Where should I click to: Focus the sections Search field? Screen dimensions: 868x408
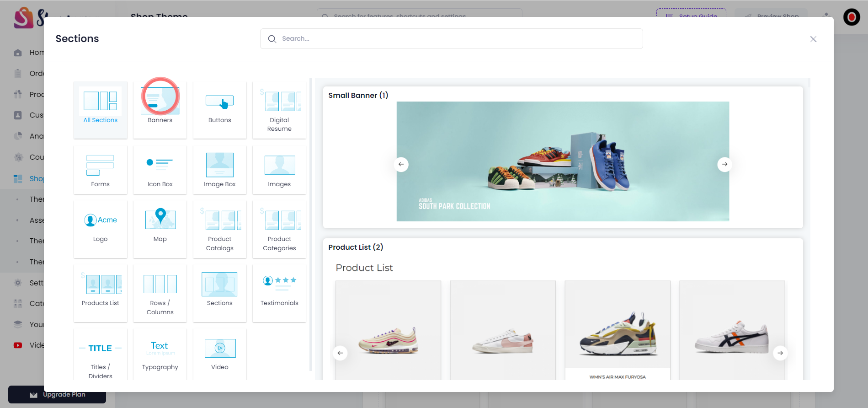click(452, 39)
